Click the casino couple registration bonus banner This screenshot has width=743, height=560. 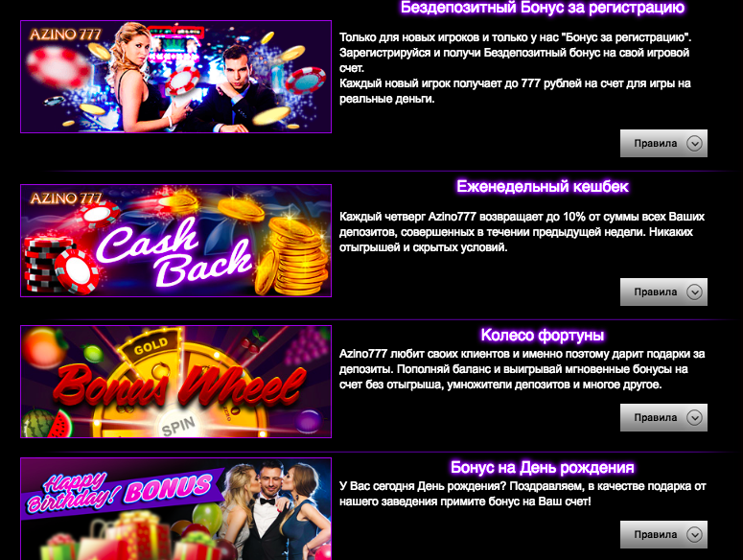[175, 77]
